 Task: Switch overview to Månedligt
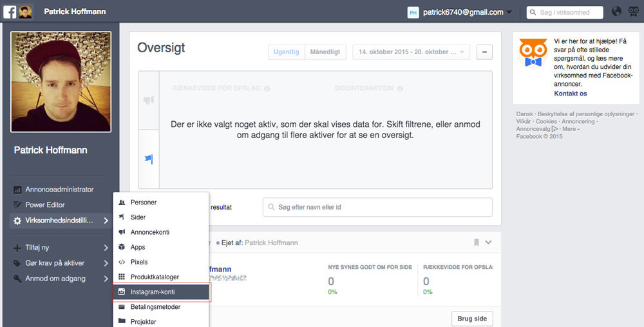(325, 52)
